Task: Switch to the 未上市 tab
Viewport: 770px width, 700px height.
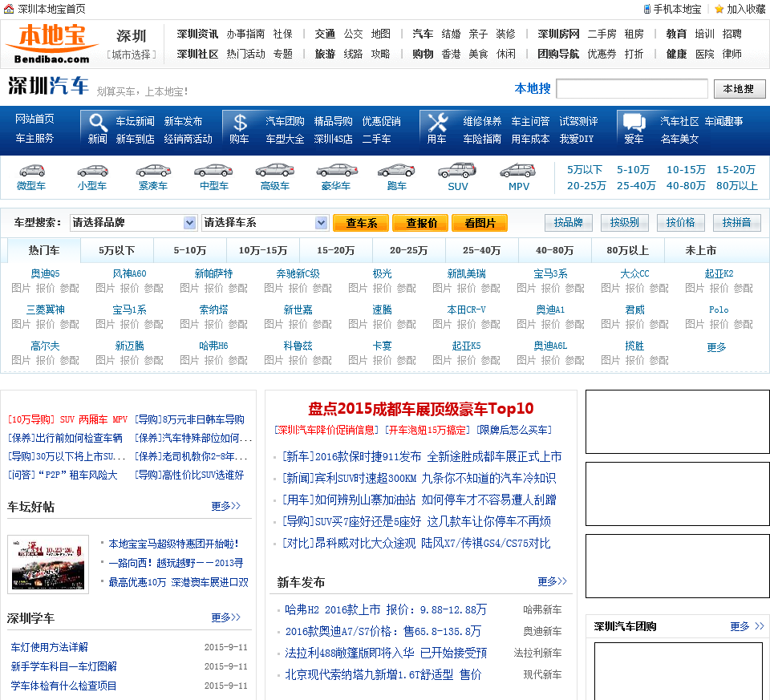Action: [x=701, y=250]
